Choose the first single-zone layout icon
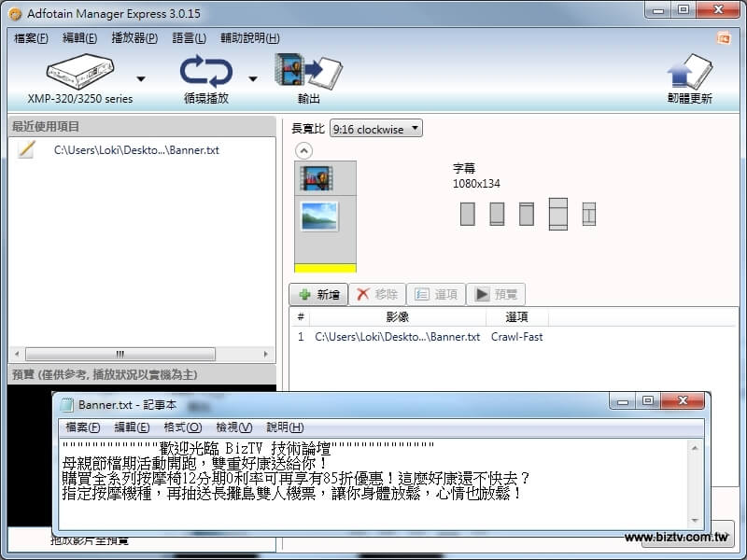 pyautogui.click(x=468, y=214)
